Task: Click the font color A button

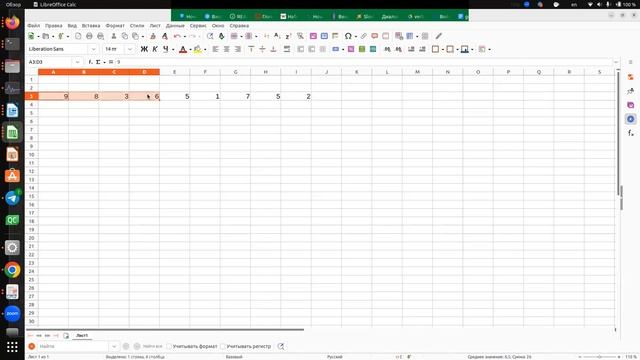Action: coord(183,49)
